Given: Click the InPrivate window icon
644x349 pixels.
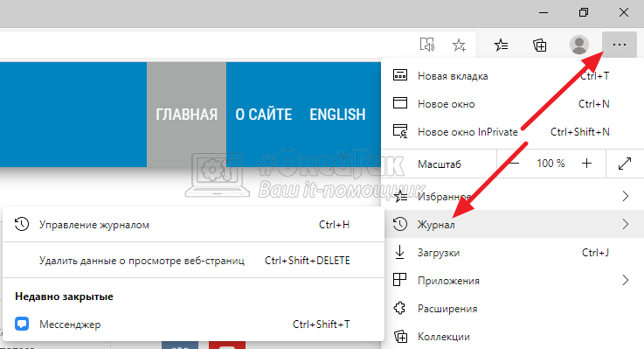Looking at the screenshot, I should (400, 131).
